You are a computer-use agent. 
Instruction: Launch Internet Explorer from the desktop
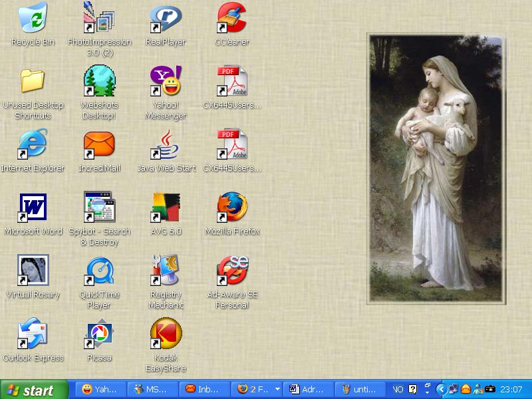pyautogui.click(x=33, y=144)
